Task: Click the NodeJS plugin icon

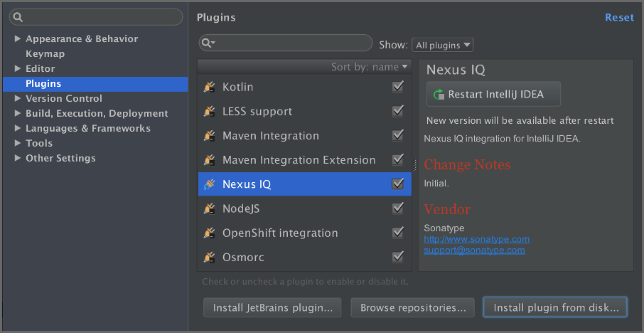Action: pos(210,209)
